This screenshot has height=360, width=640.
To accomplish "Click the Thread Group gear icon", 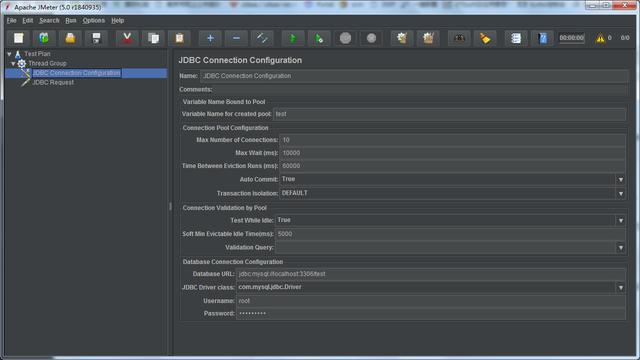I will (22, 63).
